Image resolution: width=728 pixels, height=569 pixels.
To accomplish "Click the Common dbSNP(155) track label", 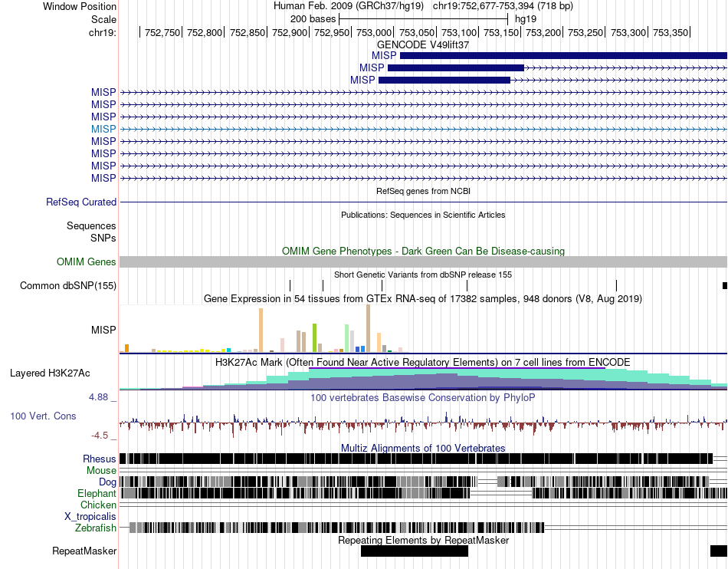I will [x=67, y=286].
